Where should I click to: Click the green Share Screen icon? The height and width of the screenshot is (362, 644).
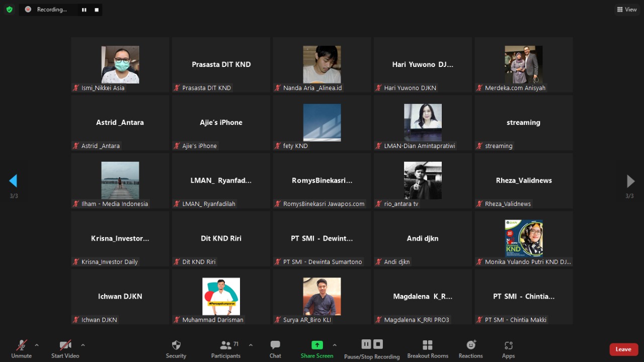point(317,345)
